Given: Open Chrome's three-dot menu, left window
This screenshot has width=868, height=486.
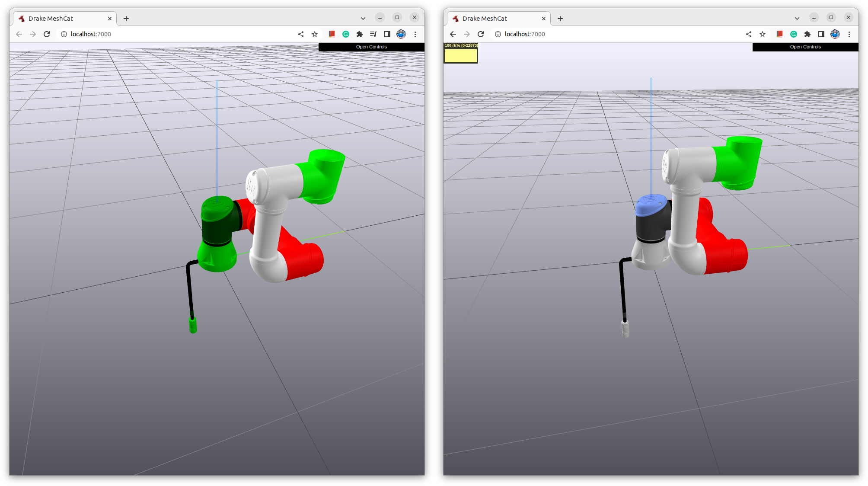Looking at the screenshot, I should 415,34.
